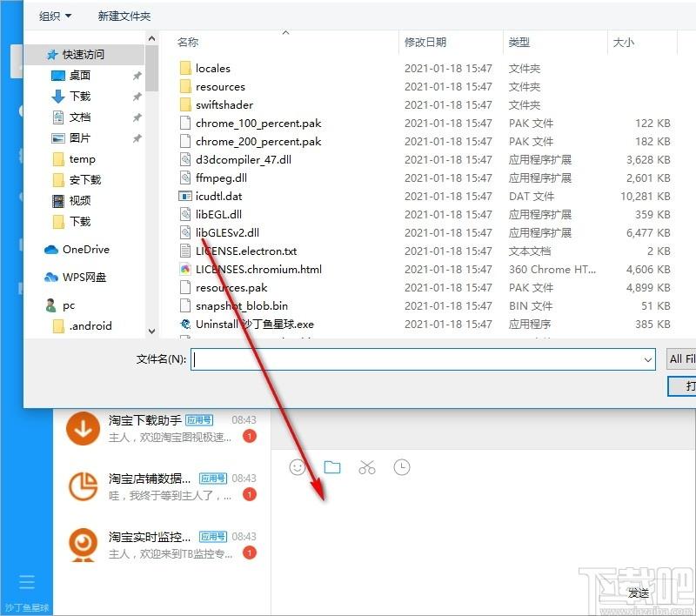Open the 淘宝下载助手 conversation avatar
This screenshot has height=616, width=696.
(83, 428)
